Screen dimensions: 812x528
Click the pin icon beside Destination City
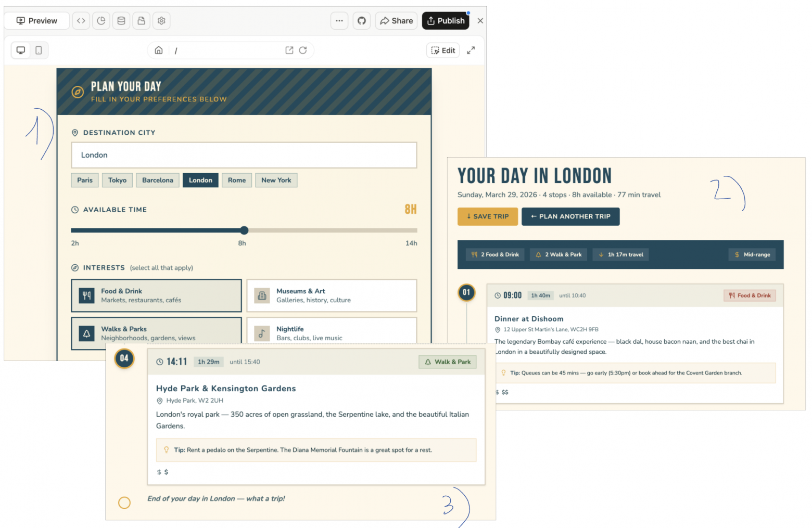pyautogui.click(x=75, y=133)
